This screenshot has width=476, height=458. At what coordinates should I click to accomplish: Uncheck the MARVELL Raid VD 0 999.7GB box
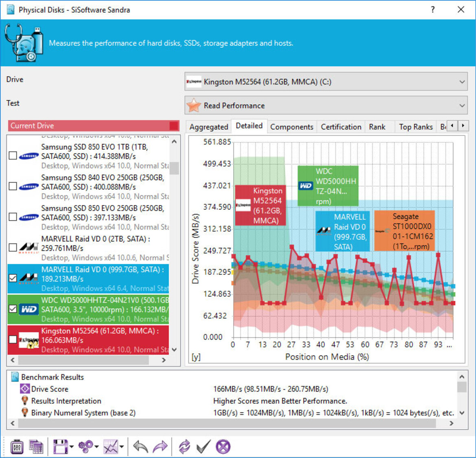point(13,278)
